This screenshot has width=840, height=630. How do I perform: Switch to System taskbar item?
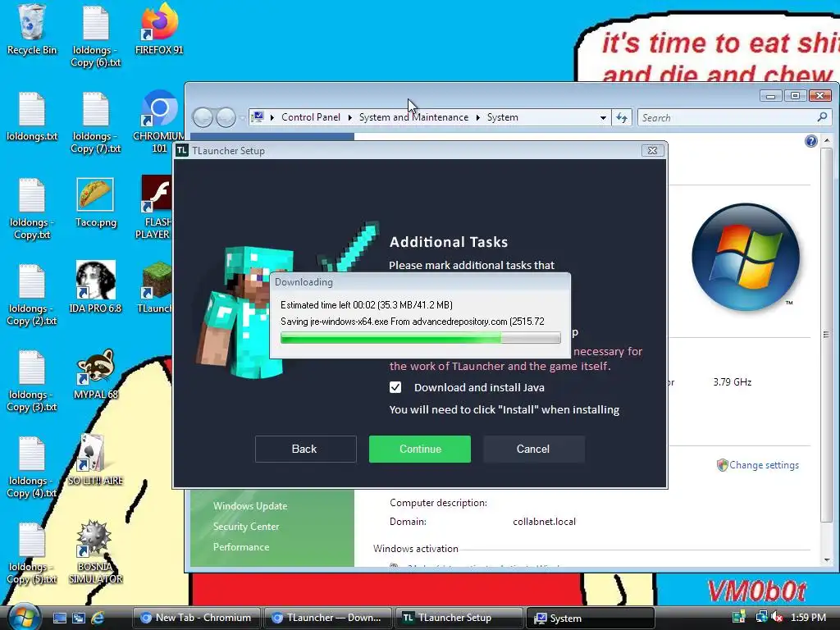click(x=591, y=618)
